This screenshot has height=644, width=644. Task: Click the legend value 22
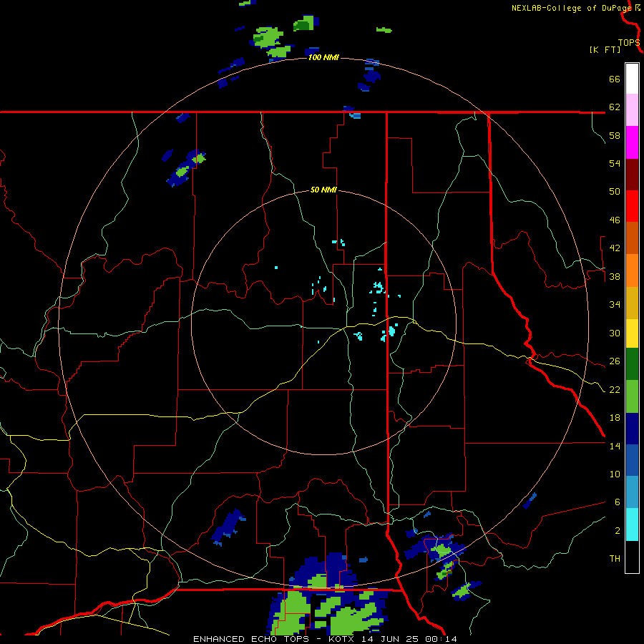point(615,389)
